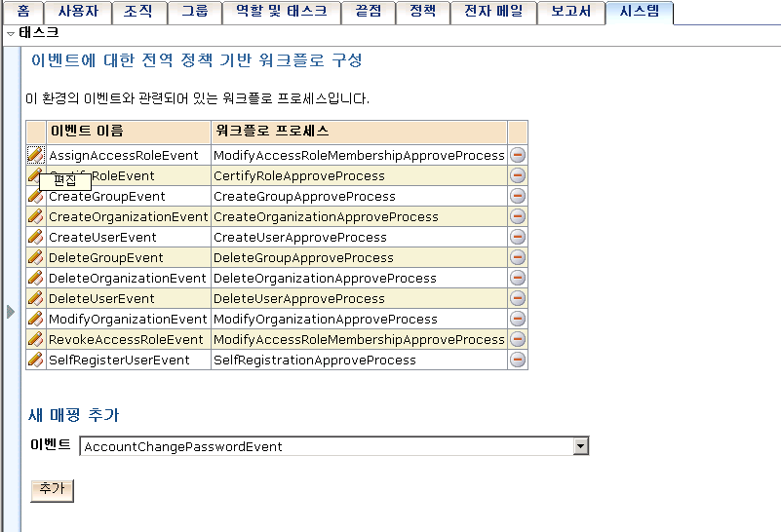Click the CreateUserEvent cell
This screenshot has height=532, width=781.
pos(129,237)
